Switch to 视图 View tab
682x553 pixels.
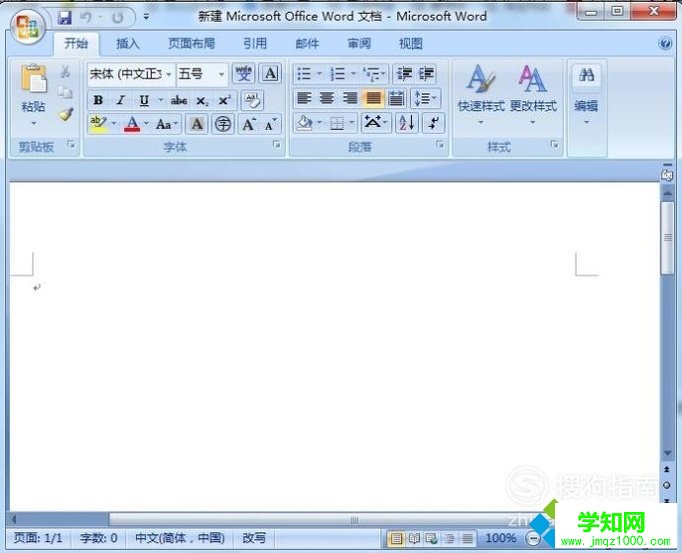(411, 44)
